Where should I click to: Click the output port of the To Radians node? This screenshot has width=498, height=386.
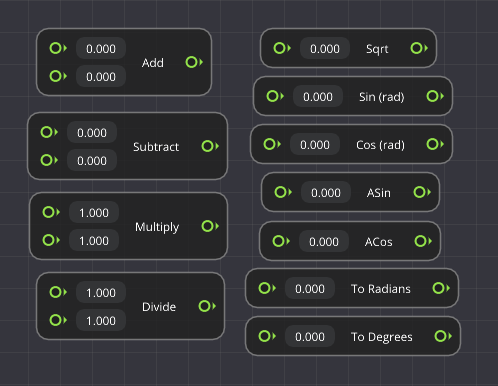[441, 288]
